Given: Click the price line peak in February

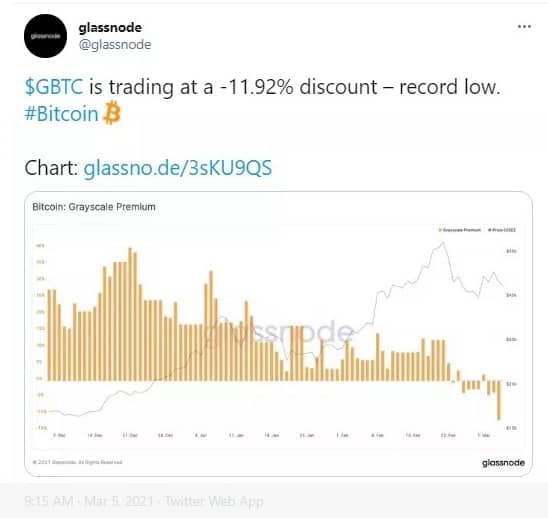Looking at the screenshot, I should 443,243.
